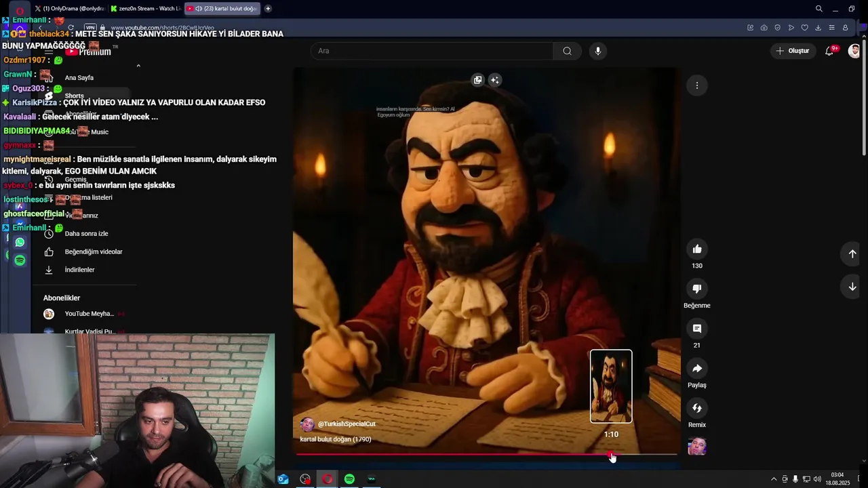Click the VPN badge in address bar
Image resolution: width=868 pixels, height=488 pixels.
[x=90, y=28]
